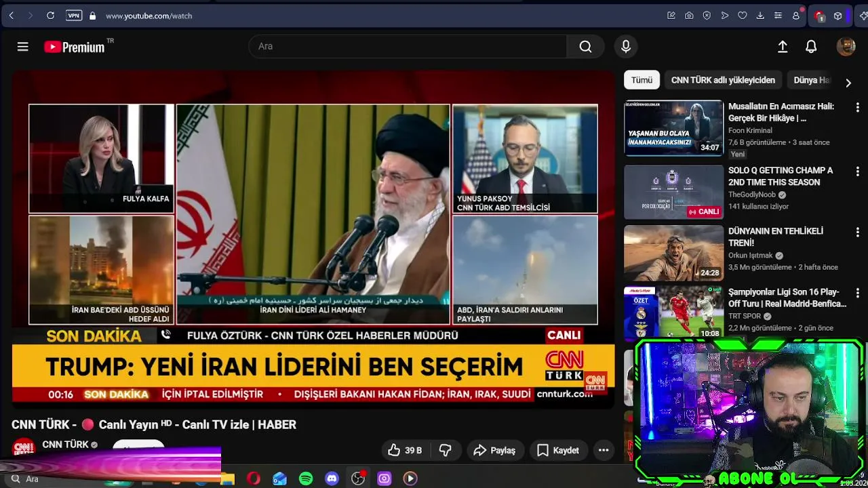Open File Explorer folder in taskbar
868x488 pixels.
click(x=227, y=479)
